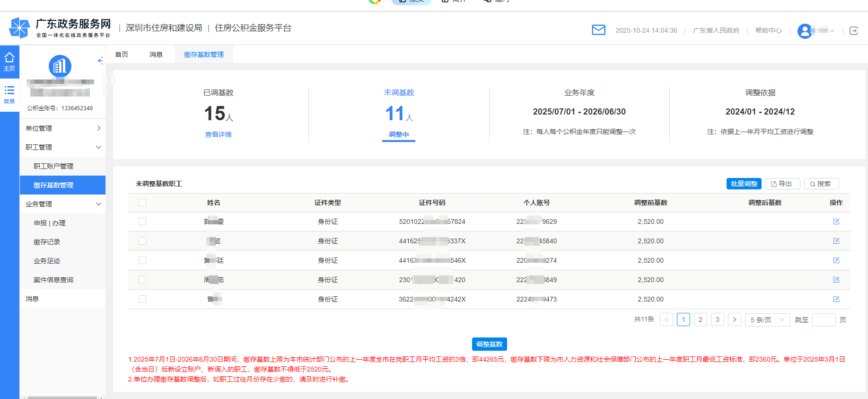Check the row with ID ending 4242X
Screen dimensions: 868x399
(x=142, y=299)
